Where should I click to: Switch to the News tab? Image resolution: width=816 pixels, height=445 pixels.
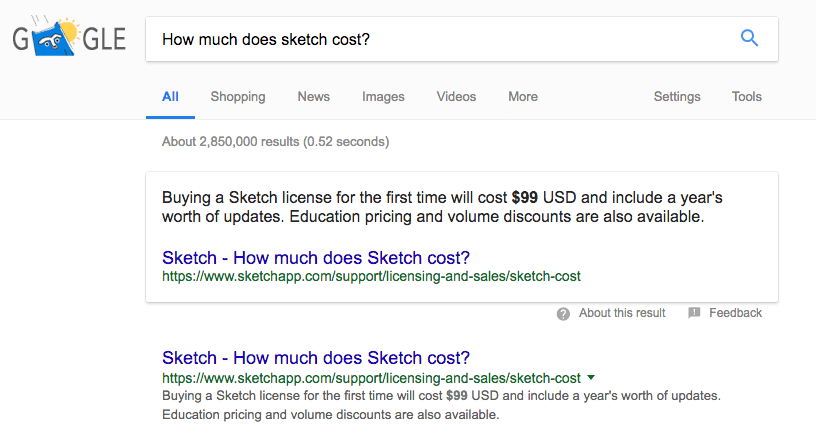click(314, 97)
